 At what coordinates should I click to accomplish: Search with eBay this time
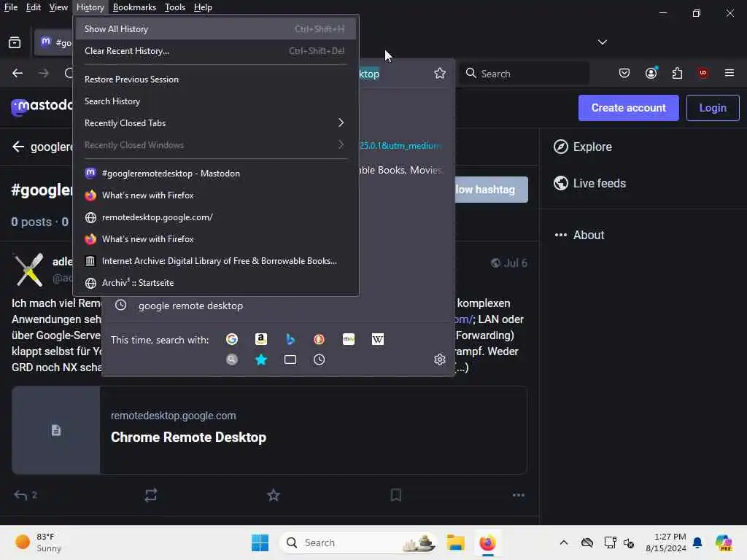click(x=349, y=339)
